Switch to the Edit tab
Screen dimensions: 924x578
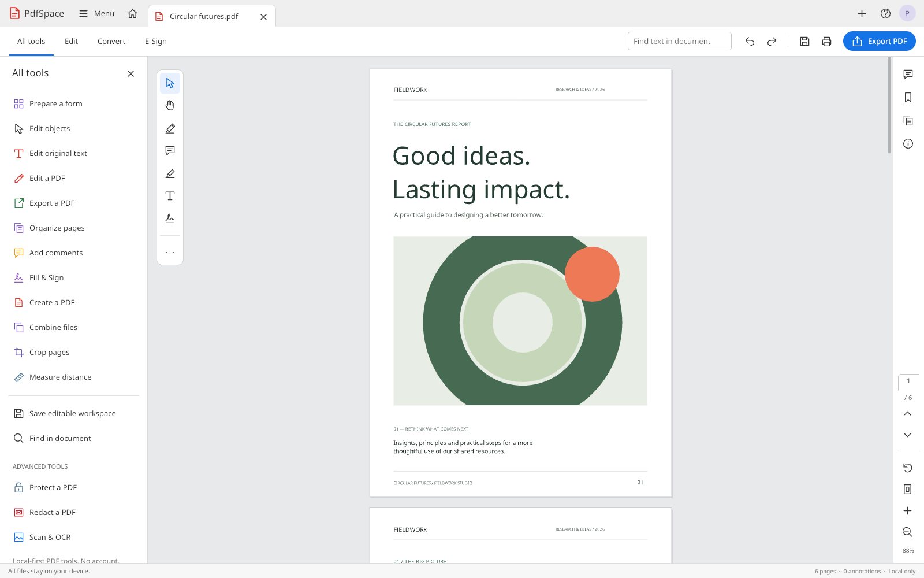tap(71, 41)
